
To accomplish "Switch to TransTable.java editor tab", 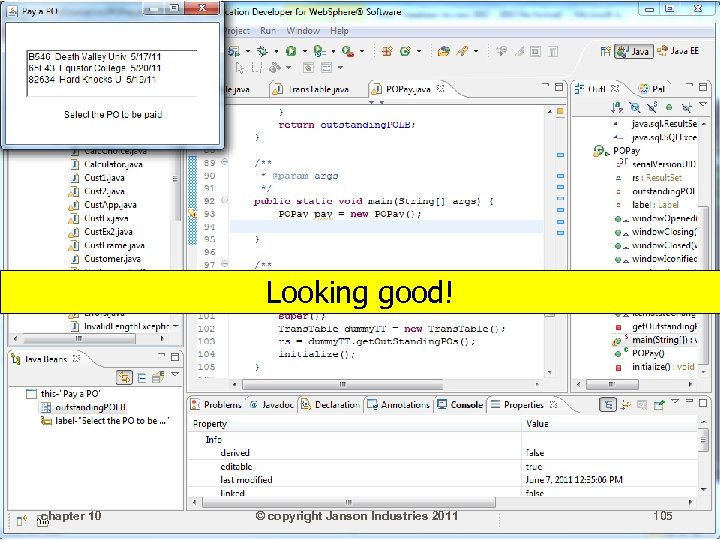I will [x=312, y=89].
